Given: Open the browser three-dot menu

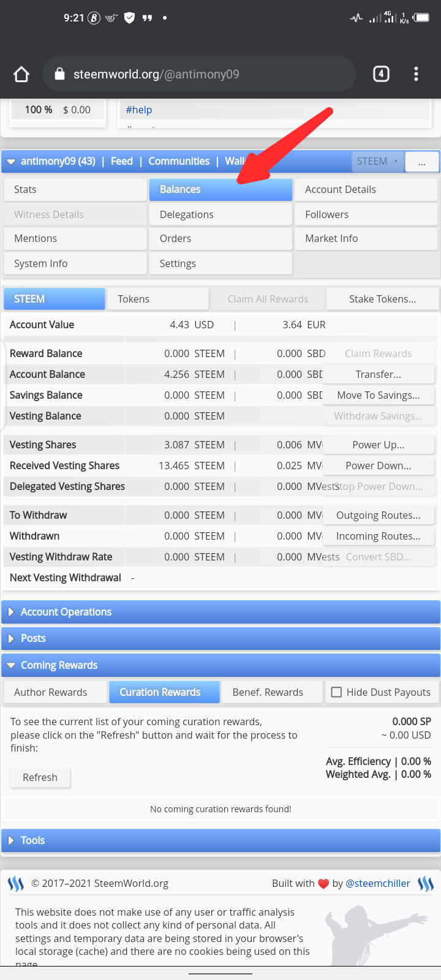Looking at the screenshot, I should [416, 74].
